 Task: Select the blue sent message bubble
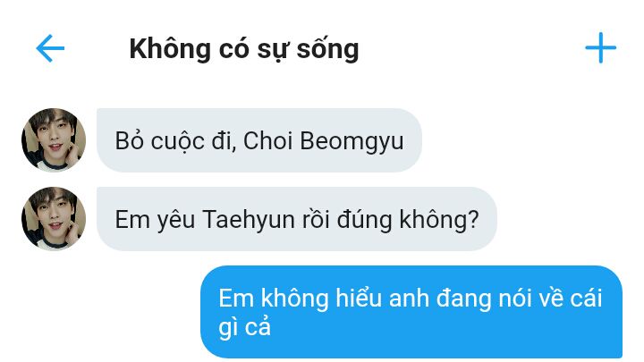[x=411, y=312]
